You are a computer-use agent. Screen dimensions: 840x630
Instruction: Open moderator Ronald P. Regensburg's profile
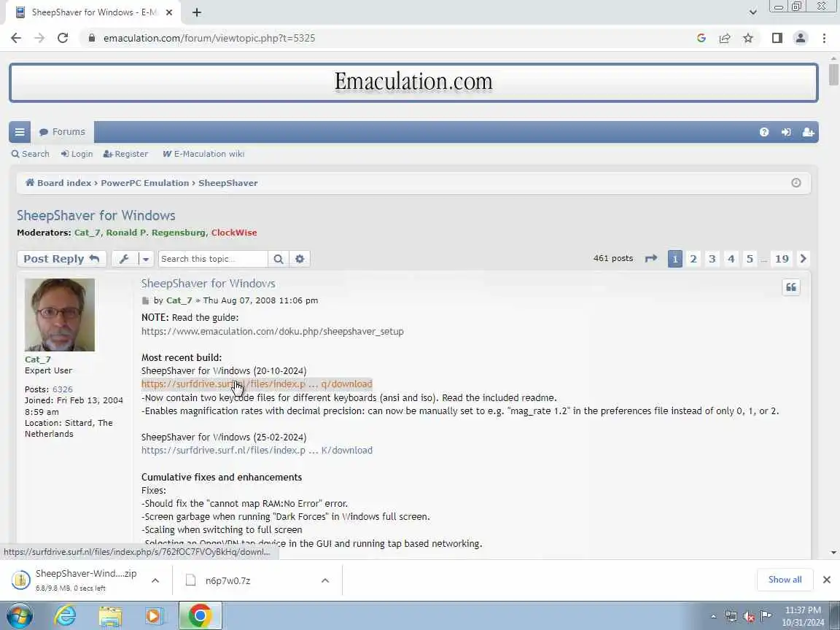[155, 233]
